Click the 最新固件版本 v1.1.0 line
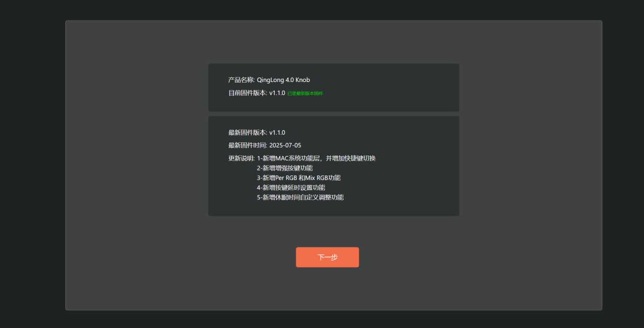The width and height of the screenshot is (644, 328). click(x=257, y=133)
